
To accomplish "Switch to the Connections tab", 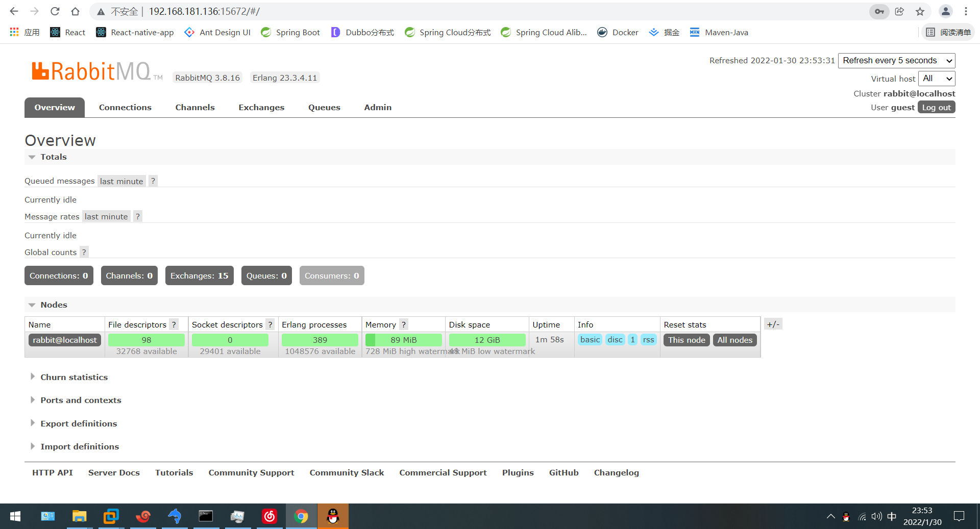I will point(125,107).
